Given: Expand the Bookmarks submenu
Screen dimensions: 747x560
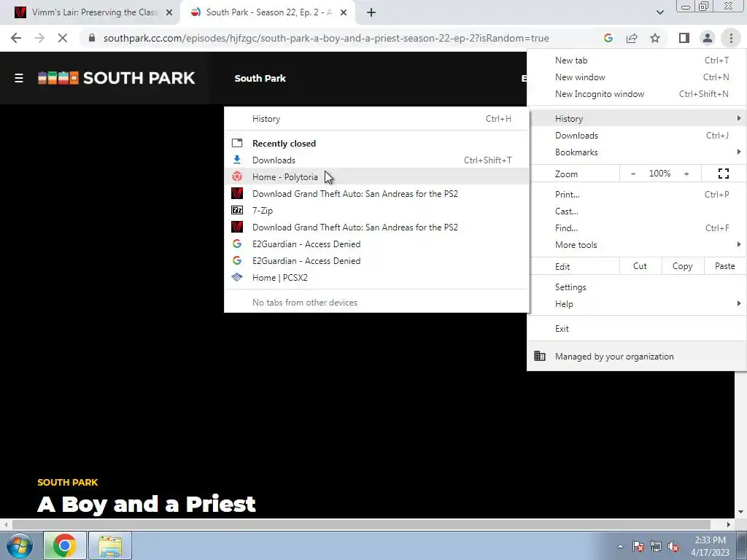Looking at the screenshot, I should pyautogui.click(x=636, y=152).
